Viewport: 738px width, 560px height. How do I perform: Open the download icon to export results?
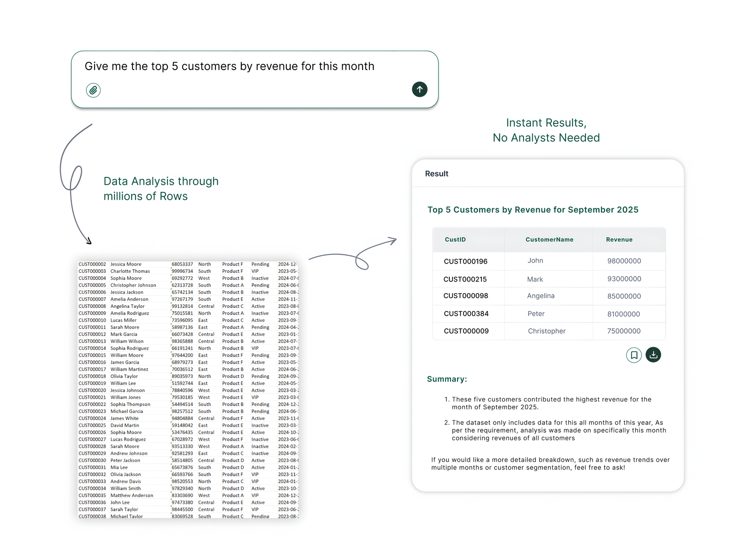653,355
